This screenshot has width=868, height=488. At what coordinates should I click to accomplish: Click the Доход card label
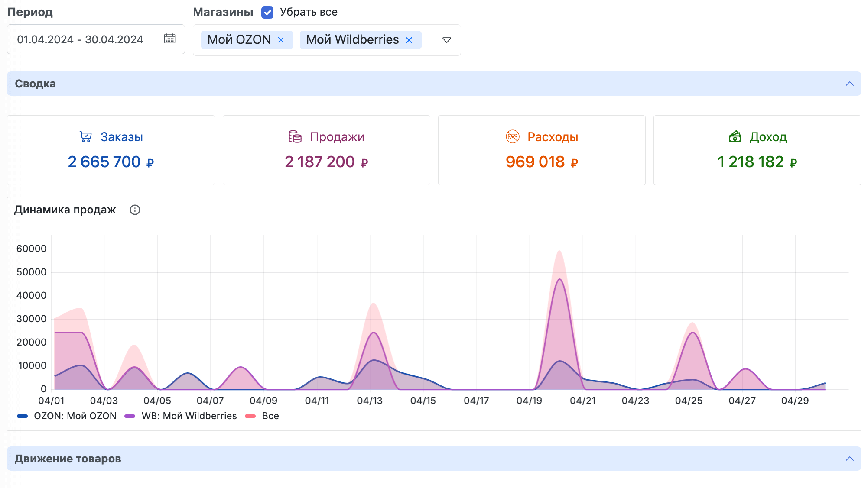pos(768,137)
